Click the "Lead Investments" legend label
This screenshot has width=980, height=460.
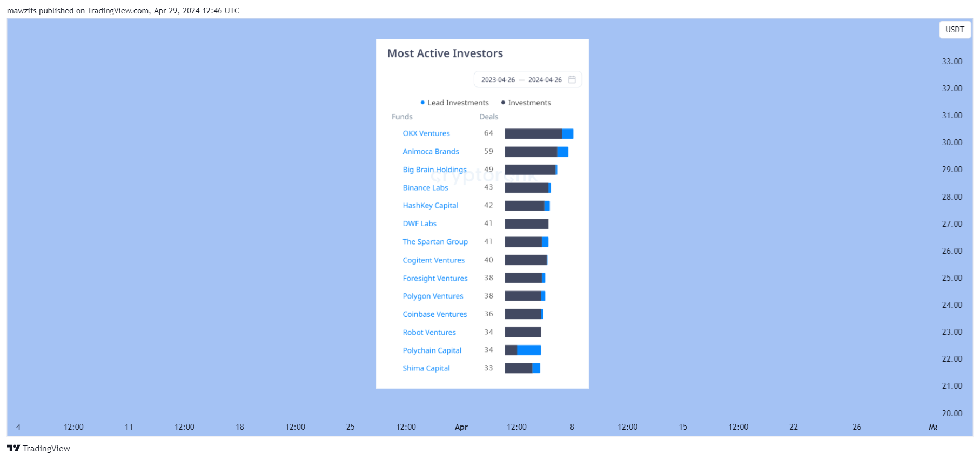coord(458,103)
